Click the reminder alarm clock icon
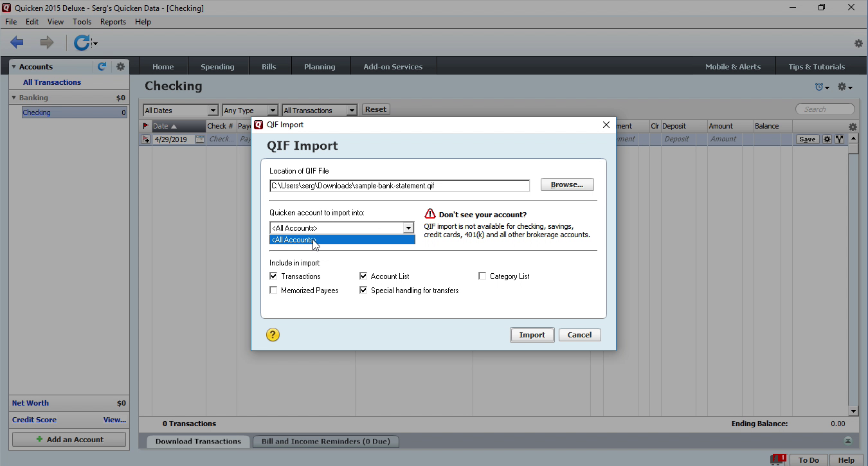868x466 pixels. pos(819,87)
